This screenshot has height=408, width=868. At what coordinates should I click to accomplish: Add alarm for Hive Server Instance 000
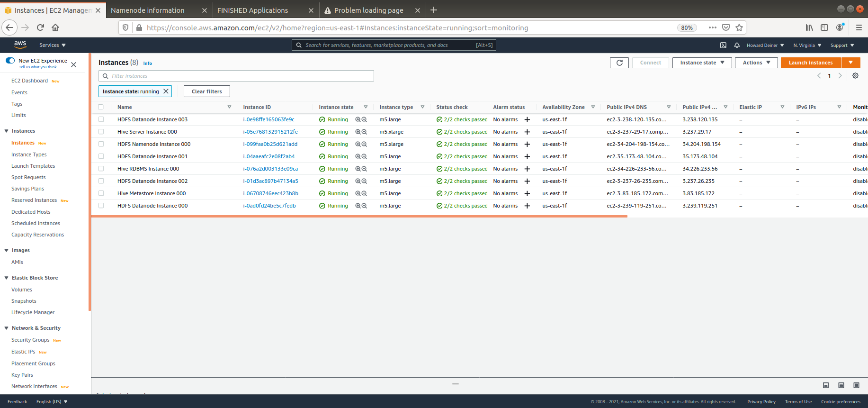pos(527,132)
